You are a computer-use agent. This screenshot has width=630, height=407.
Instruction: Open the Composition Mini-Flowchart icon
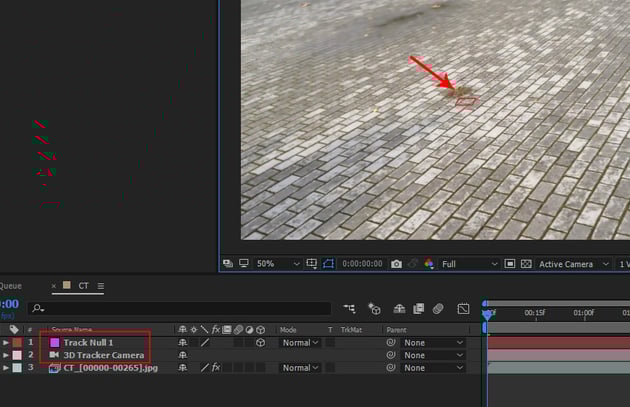[350, 309]
